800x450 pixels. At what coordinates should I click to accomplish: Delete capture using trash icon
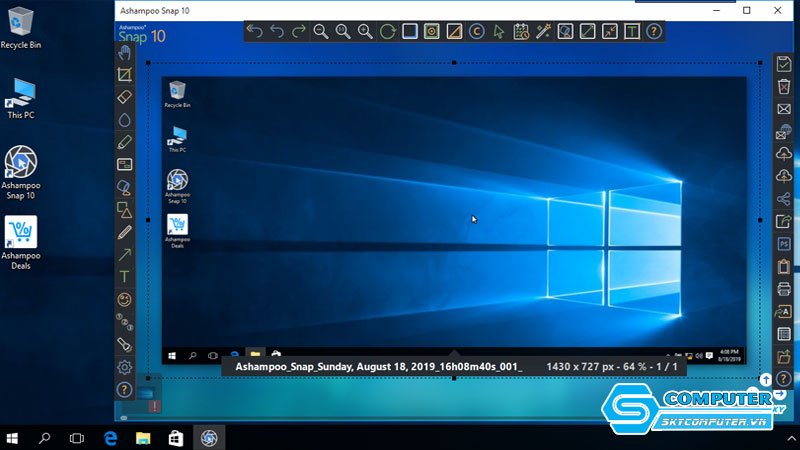click(x=784, y=87)
